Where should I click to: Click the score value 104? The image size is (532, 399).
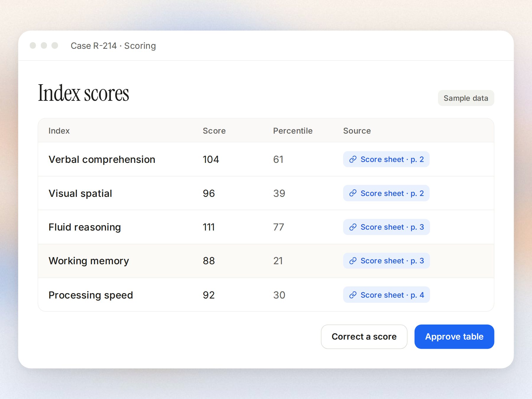[211, 160]
